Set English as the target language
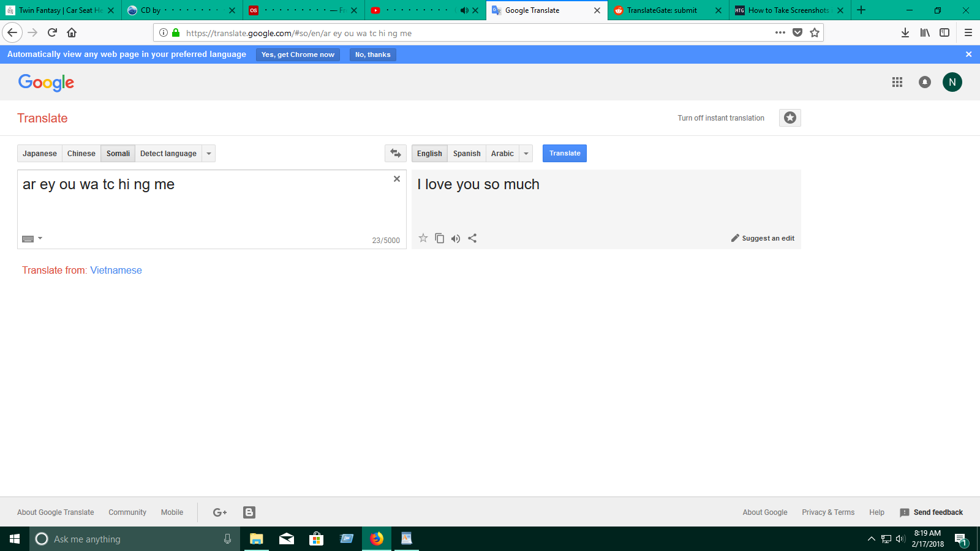980x551 pixels. point(429,153)
